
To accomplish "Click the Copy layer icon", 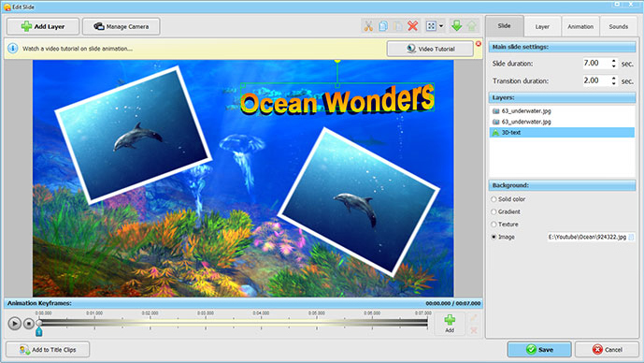I will [x=383, y=26].
